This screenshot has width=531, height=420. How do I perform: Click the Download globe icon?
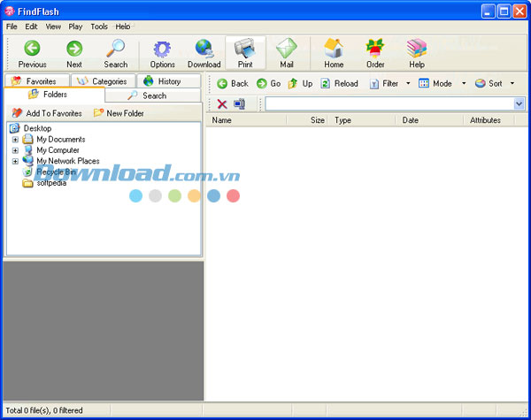click(x=204, y=49)
